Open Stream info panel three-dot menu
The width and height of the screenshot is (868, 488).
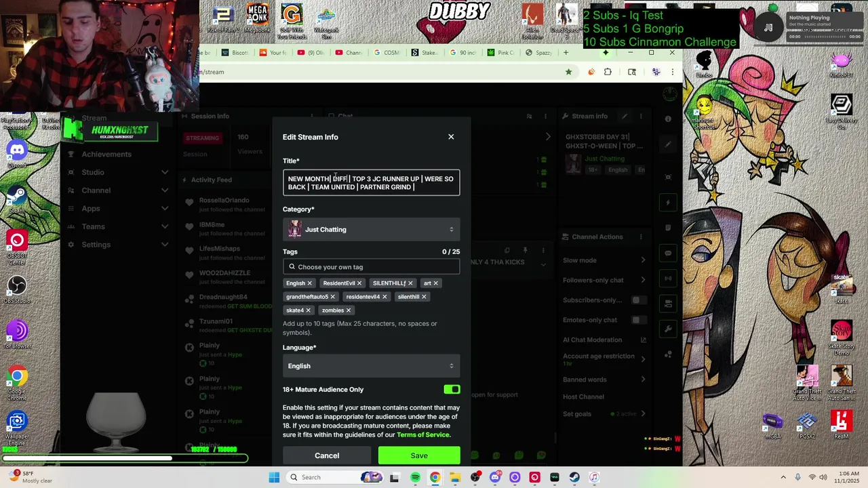click(x=641, y=116)
